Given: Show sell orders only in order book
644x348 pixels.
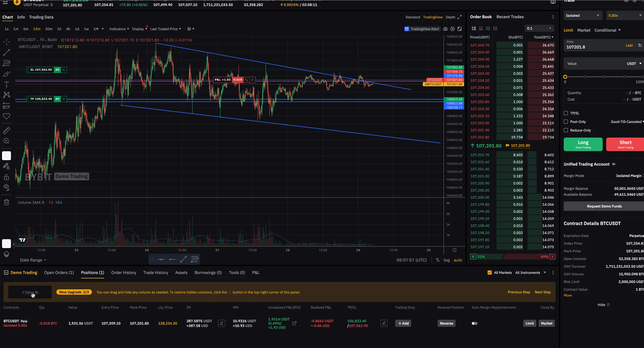Looking at the screenshot, I should pyautogui.click(x=495, y=28).
